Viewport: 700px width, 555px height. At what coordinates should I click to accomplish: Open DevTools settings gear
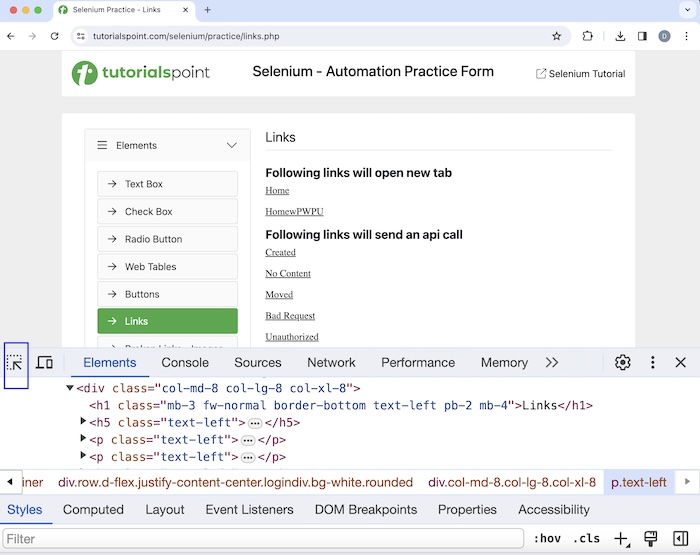tap(622, 363)
